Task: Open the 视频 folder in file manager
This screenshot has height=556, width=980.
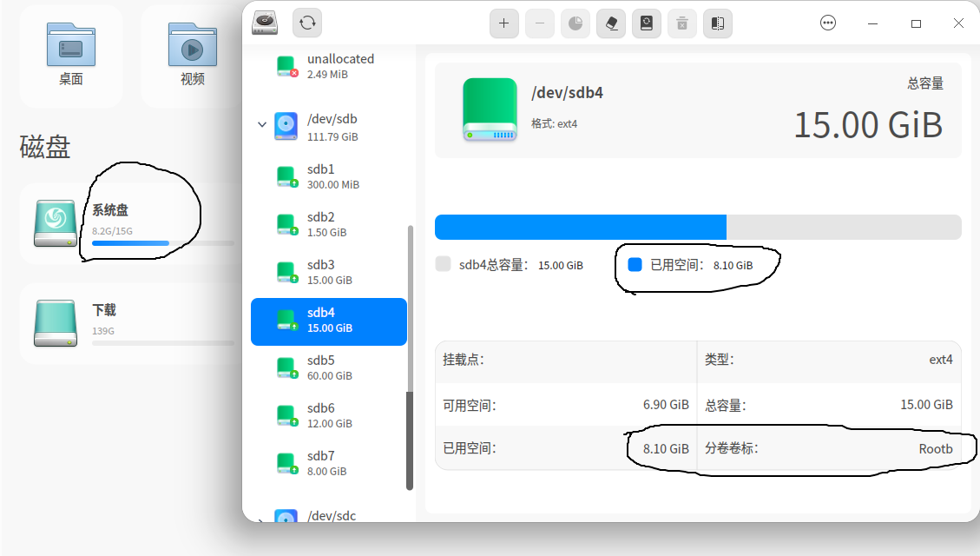Action: click(193, 55)
